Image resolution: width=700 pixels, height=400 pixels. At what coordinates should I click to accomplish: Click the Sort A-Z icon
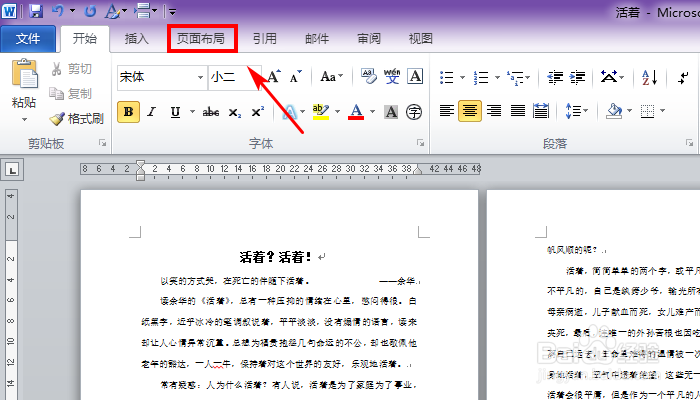tap(649, 77)
